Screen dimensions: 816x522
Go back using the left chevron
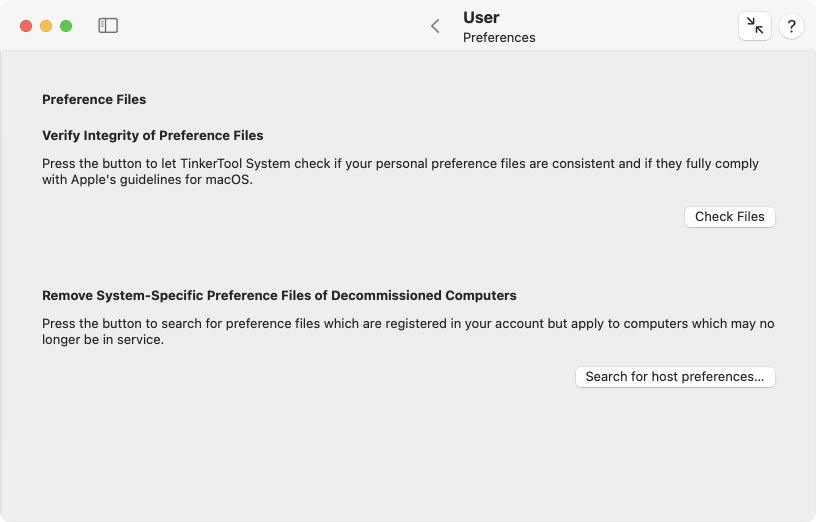coord(436,26)
